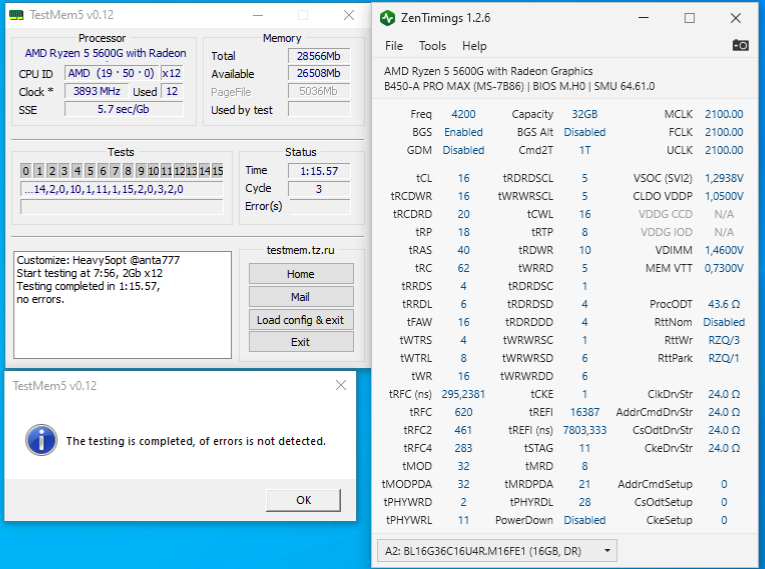This screenshot has width=765, height=569.
Task: Open the File menu in ZenTimings
Action: 394,46
